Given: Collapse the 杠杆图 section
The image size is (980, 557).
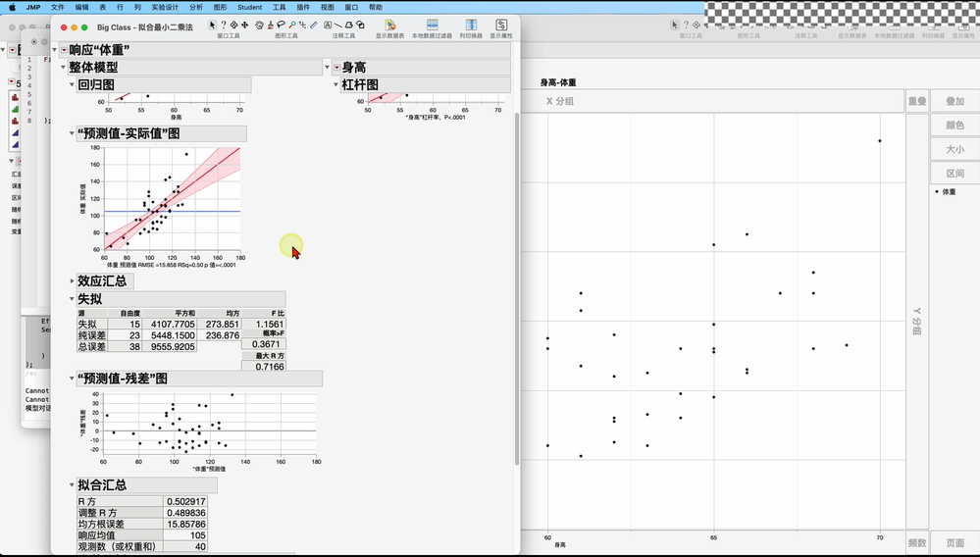Looking at the screenshot, I should click(335, 84).
